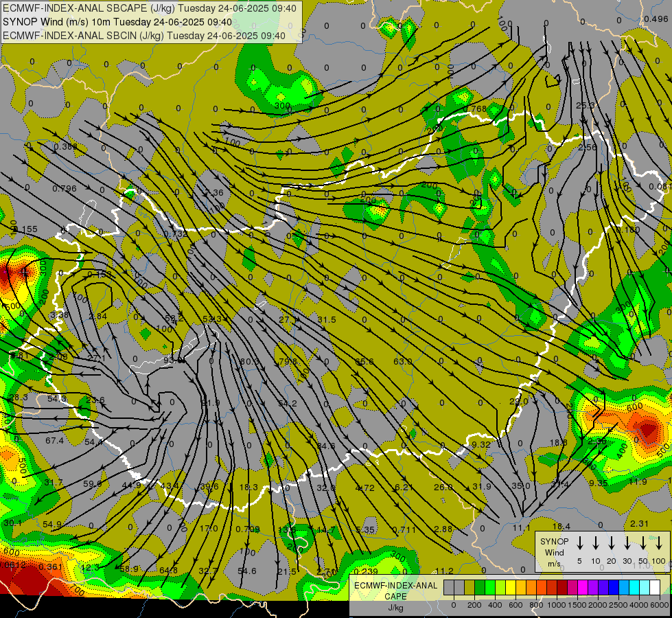Select the pure yellow CAPE legend swatch
The height and width of the screenshot is (618, 672).
pyautogui.click(x=511, y=588)
